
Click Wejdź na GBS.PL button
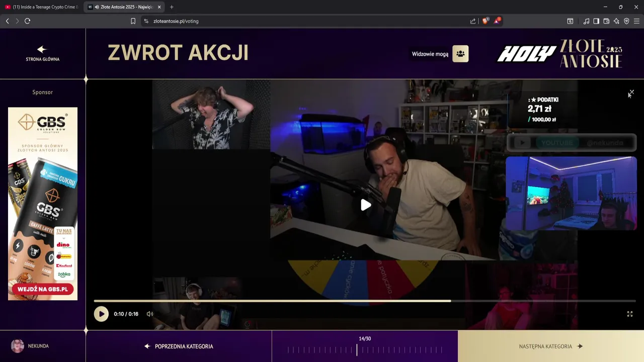43,289
